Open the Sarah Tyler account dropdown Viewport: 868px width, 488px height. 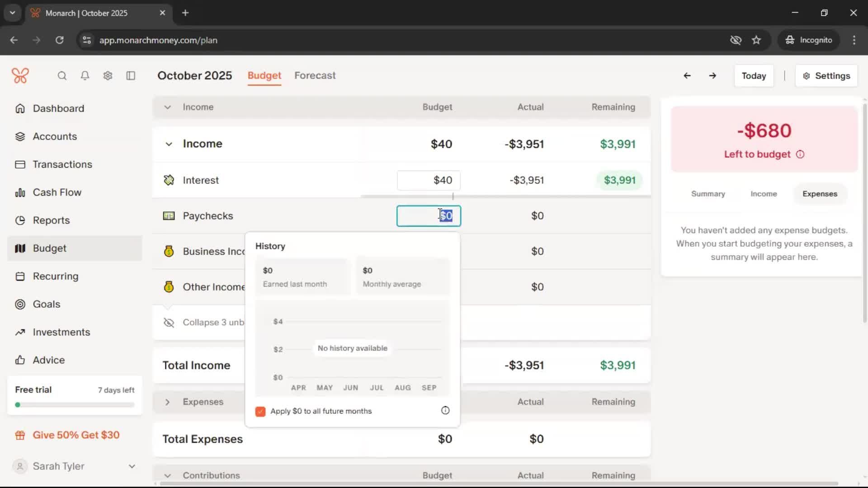(132, 466)
